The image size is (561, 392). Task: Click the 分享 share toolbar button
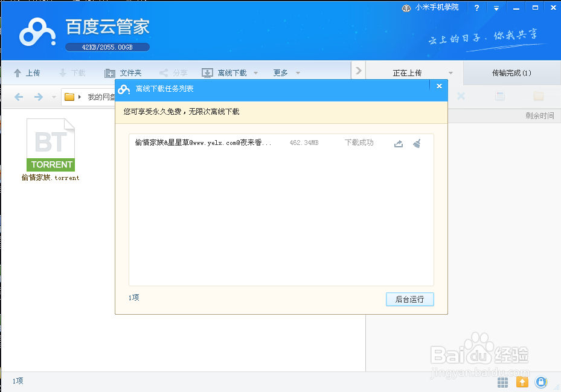[173, 73]
